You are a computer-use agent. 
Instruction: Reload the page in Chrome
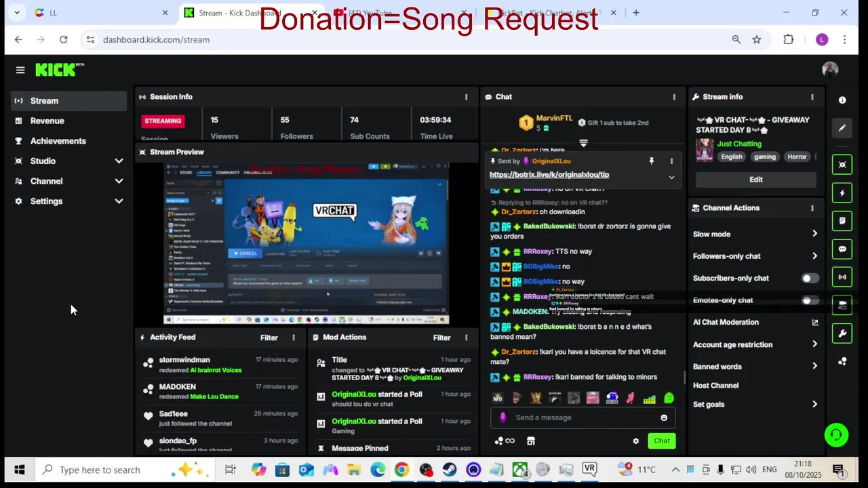coord(63,39)
